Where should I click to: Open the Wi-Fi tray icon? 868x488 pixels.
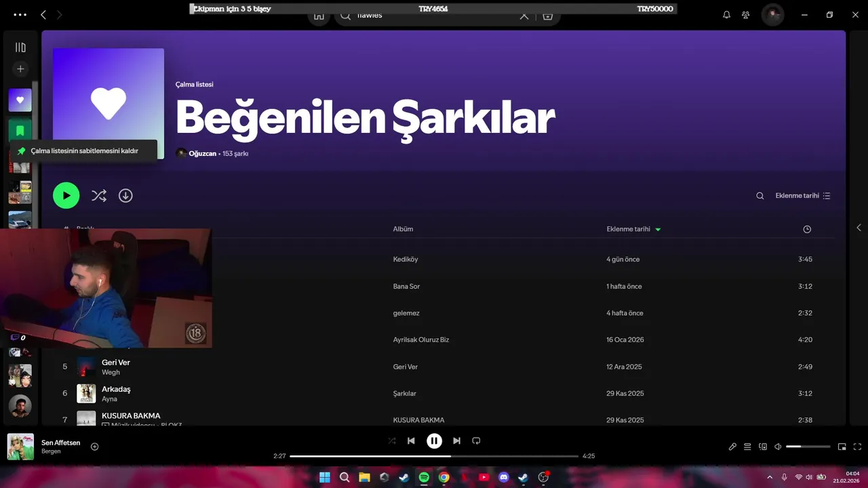[x=798, y=477]
